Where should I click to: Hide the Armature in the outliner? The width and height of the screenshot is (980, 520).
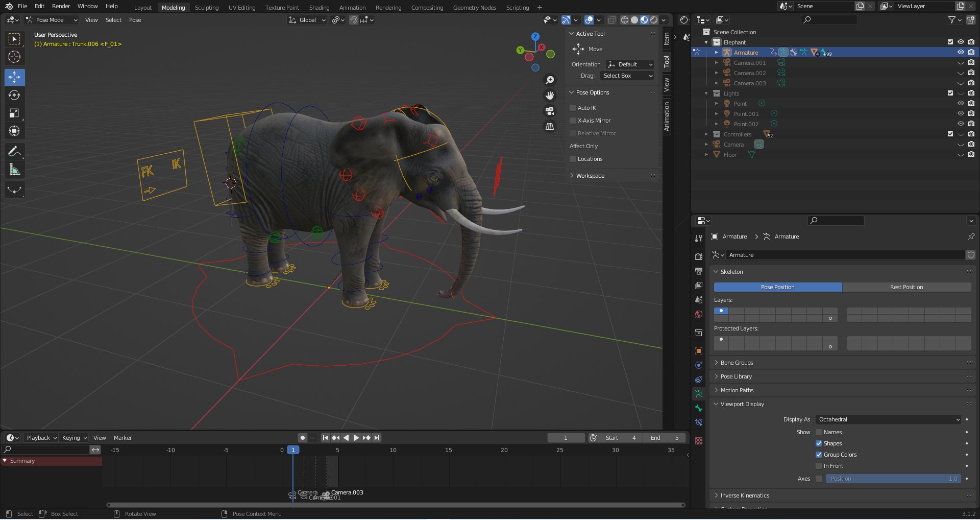(961, 52)
